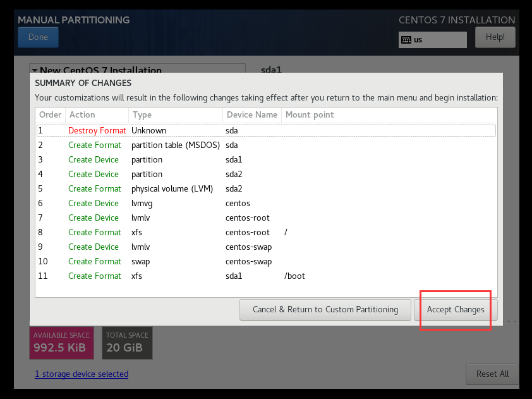532x399 pixels.
Task: Click the / mount point cell of centos-root
Action: click(x=286, y=233)
